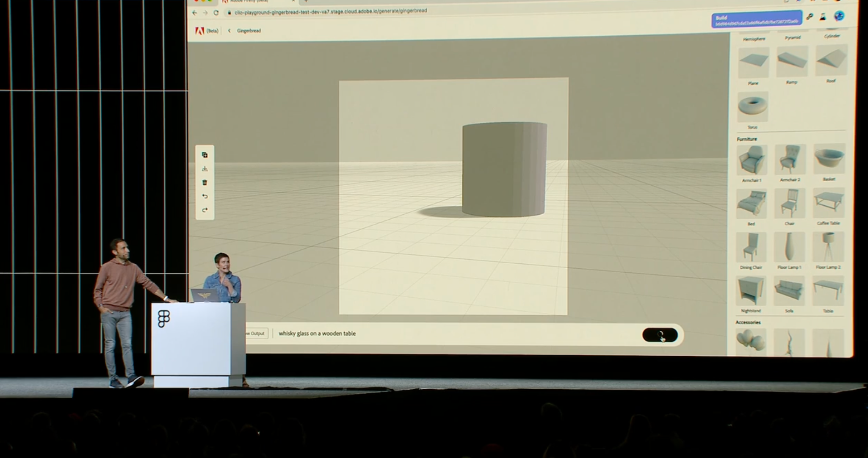
Task: Insert the Floor Lamp 2 model
Action: (x=828, y=246)
